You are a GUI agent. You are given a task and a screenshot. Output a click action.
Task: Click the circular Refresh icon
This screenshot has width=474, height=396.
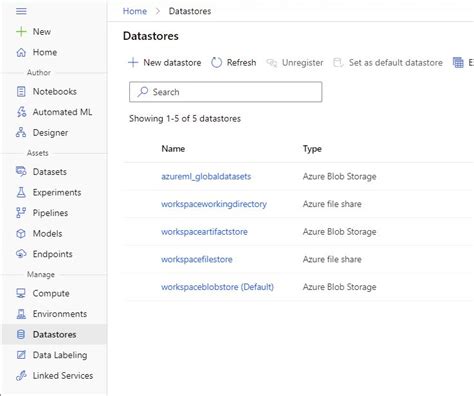216,62
